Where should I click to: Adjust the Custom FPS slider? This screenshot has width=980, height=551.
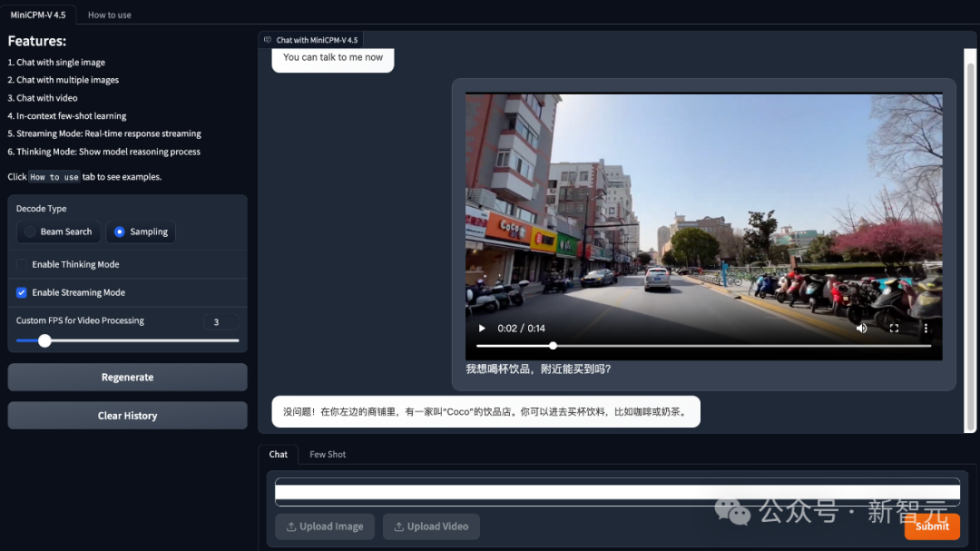tap(128, 340)
